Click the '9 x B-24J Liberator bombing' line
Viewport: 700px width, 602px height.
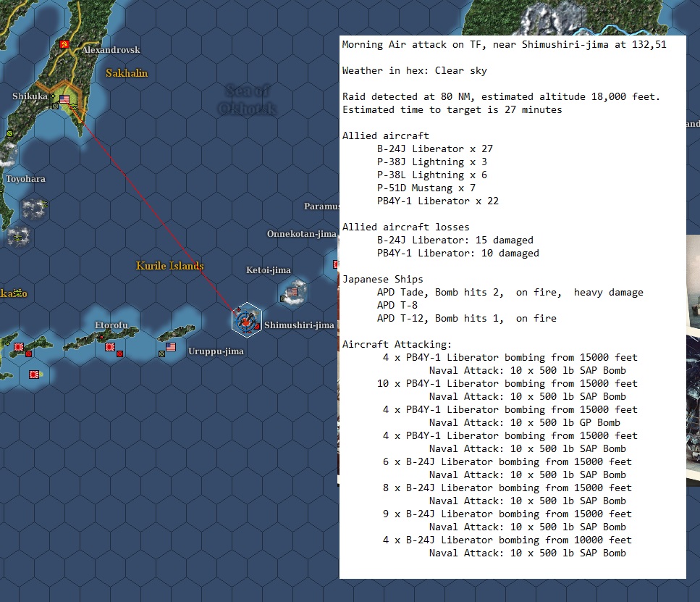[507, 514]
